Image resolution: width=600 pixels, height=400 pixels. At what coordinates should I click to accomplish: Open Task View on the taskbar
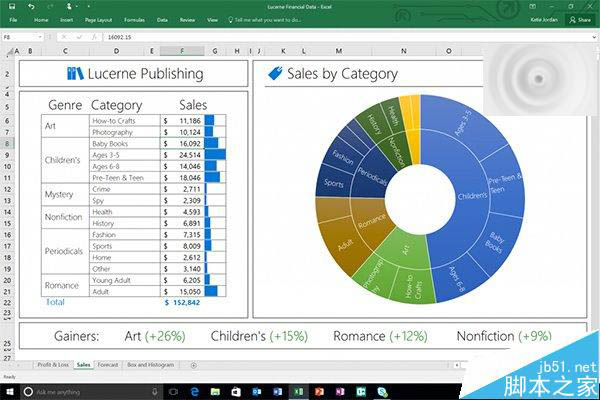click(x=173, y=390)
